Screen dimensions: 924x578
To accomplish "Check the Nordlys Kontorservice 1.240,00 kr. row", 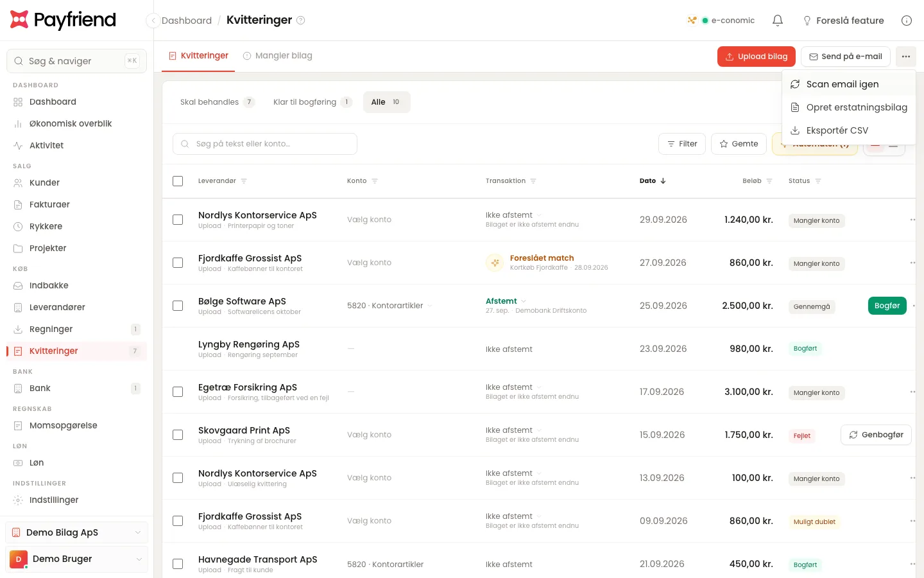I will pyautogui.click(x=178, y=220).
